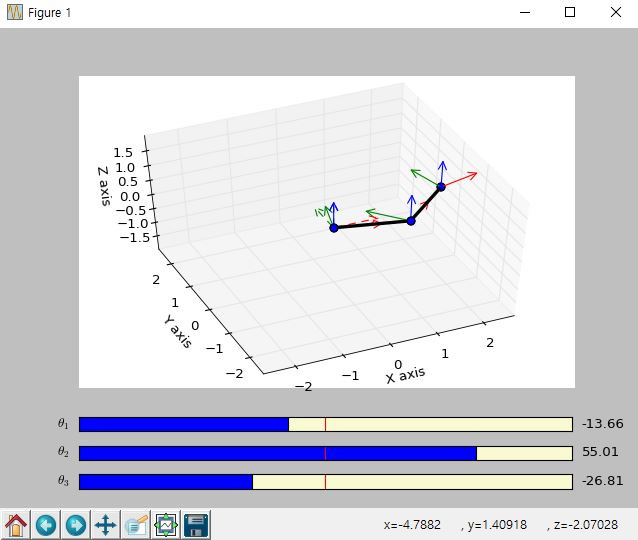Image resolution: width=638 pixels, height=540 pixels.
Task: Click the θ3 value -26.81
Action: 603,481
